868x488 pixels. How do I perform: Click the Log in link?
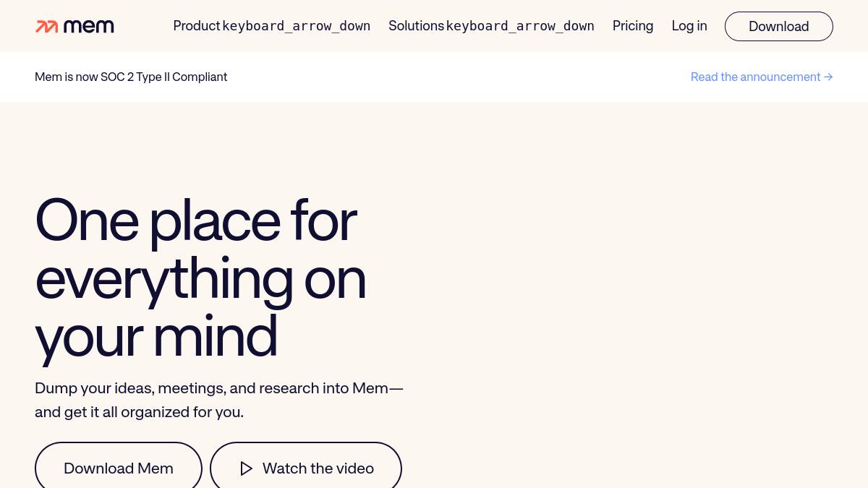coord(689,26)
